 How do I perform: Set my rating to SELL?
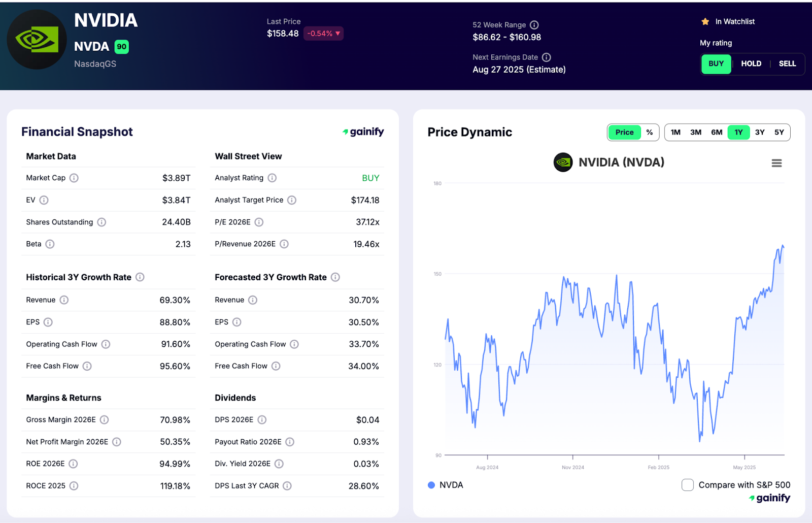coord(787,64)
